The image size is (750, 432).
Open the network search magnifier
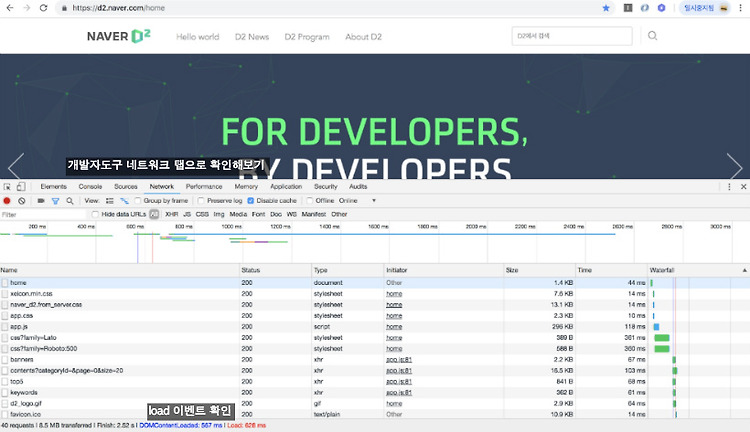[x=70, y=201]
